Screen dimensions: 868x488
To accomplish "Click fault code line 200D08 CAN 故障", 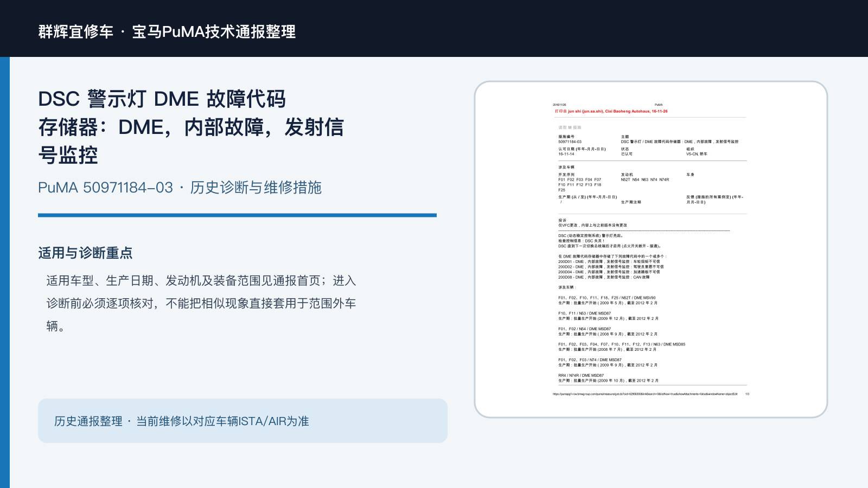I will click(604, 277).
